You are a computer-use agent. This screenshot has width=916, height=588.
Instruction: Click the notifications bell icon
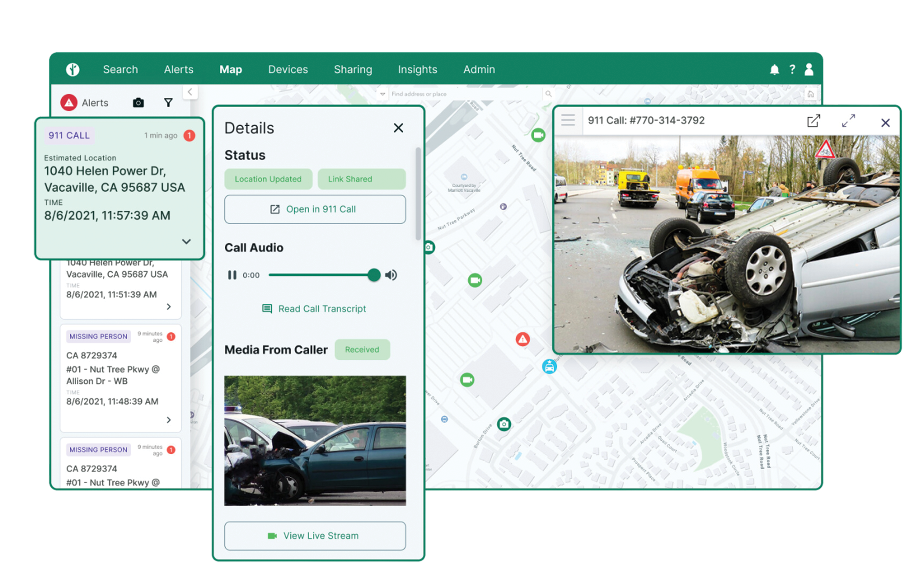[x=774, y=70]
